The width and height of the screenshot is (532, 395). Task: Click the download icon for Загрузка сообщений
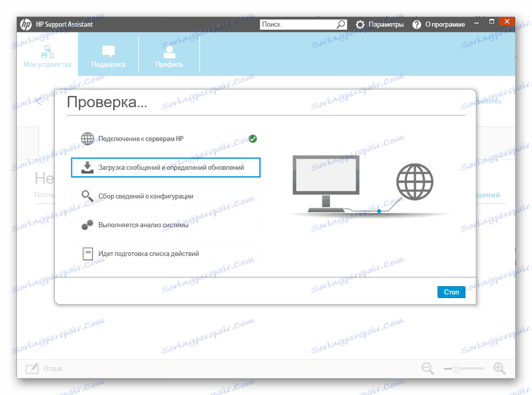(x=87, y=167)
